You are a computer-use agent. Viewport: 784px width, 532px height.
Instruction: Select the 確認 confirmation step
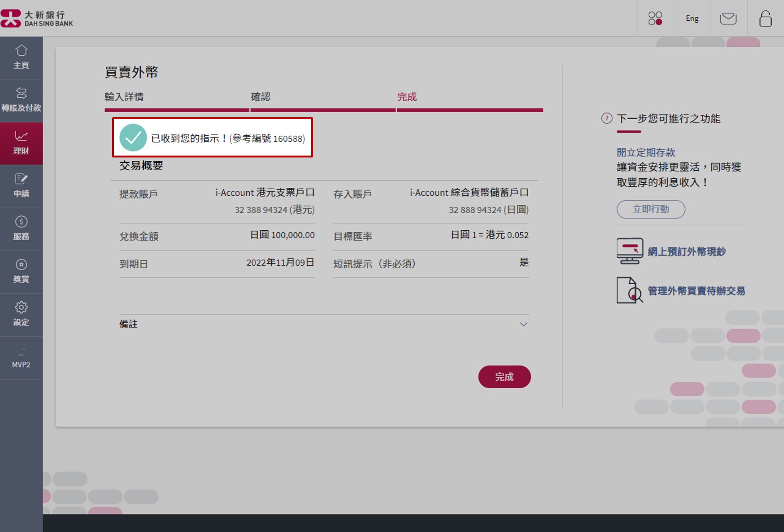[261, 96]
